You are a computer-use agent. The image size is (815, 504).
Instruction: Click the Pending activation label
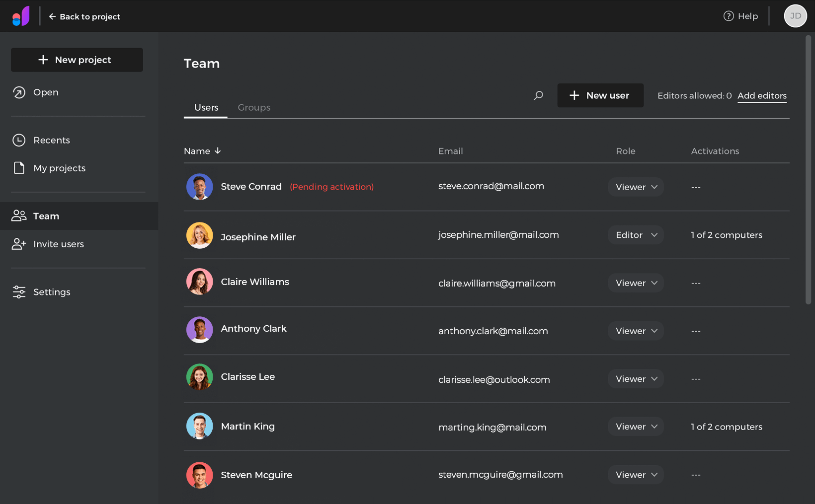coord(331,187)
